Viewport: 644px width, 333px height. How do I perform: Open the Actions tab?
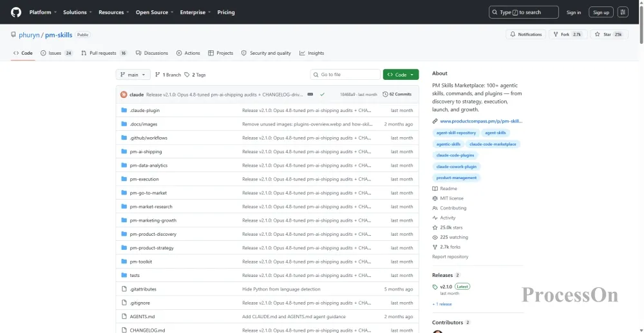[188, 53]
